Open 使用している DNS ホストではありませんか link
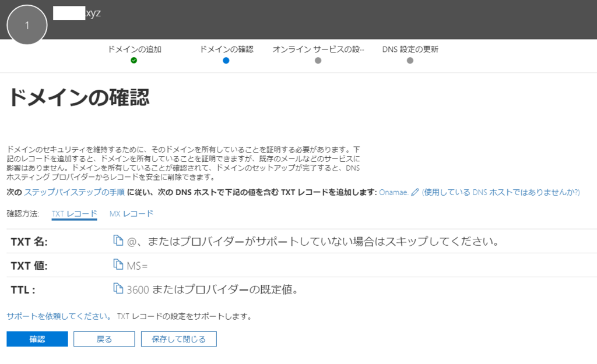597x364 pixels. click(501, 192)
